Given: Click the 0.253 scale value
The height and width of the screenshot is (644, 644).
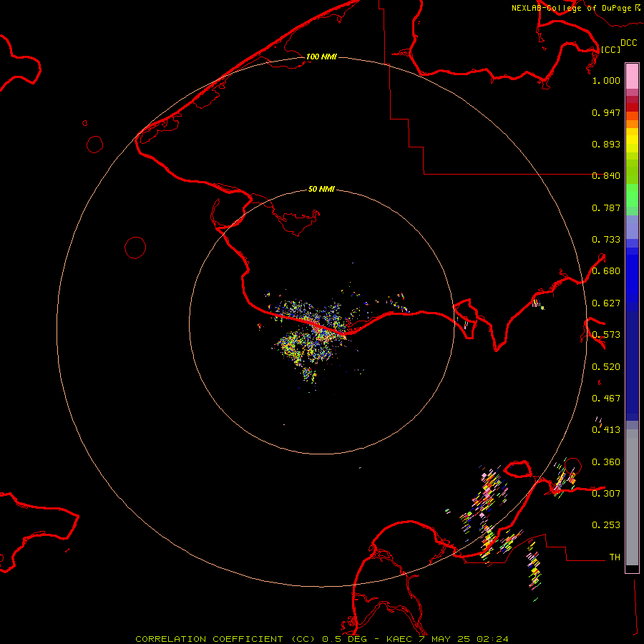Looking at the screenshot, I should pyautogui.click(x=606, y=525).
